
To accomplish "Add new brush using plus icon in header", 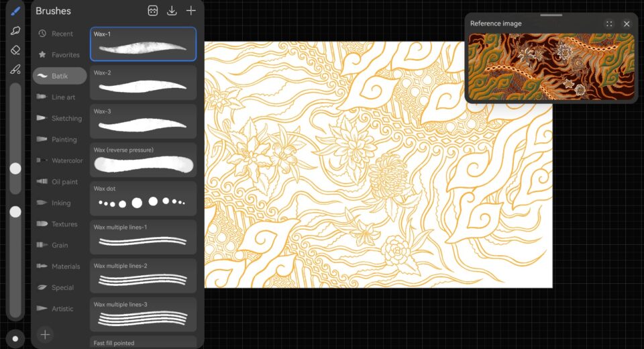I will 191,11.
